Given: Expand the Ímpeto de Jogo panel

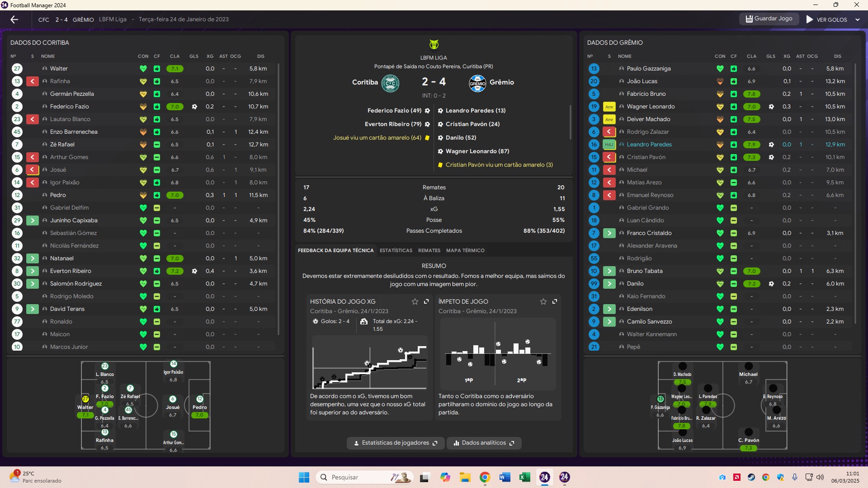Looking at the screenshot, I should (555, 301).
